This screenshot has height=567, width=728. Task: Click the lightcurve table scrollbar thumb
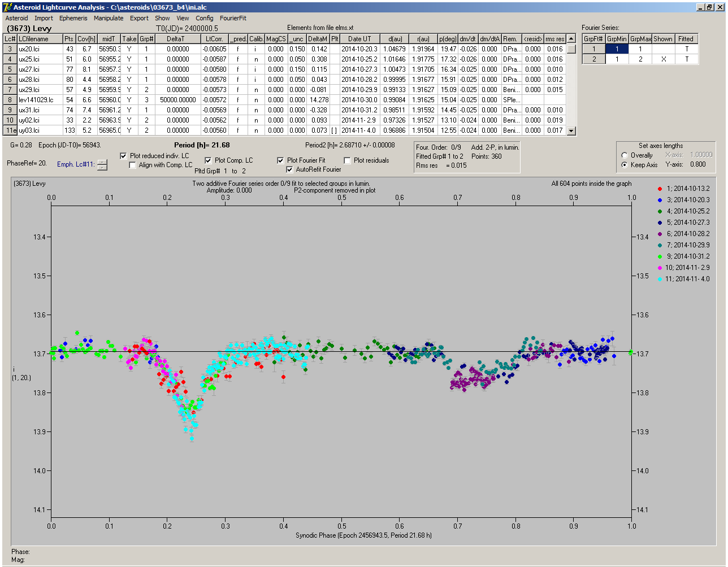click(x=571, y=49)
